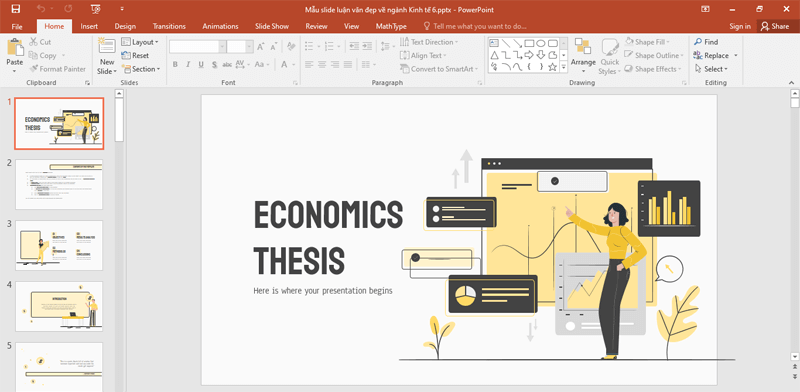800x392 pixels.
Task: Clear all formatting eraser icon
Action: pyautogui.click(x=291, y=47)
